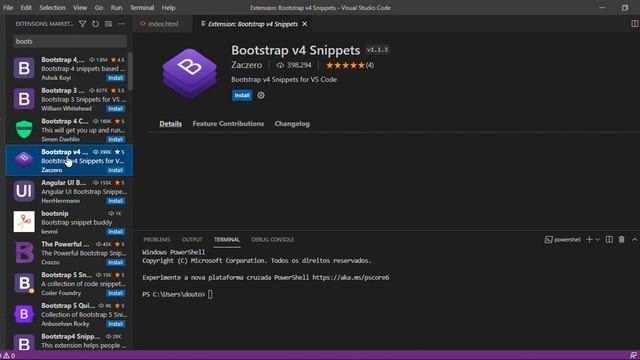Open the extensions filter icon
640x360 pixels.
tap(82, 24)
